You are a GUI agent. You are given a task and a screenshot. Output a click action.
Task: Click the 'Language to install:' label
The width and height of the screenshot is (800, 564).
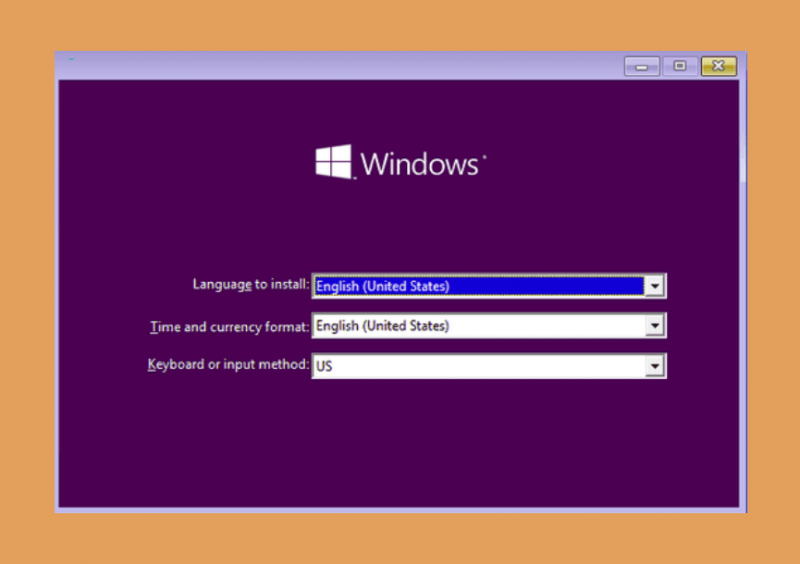tap(251, 284)
